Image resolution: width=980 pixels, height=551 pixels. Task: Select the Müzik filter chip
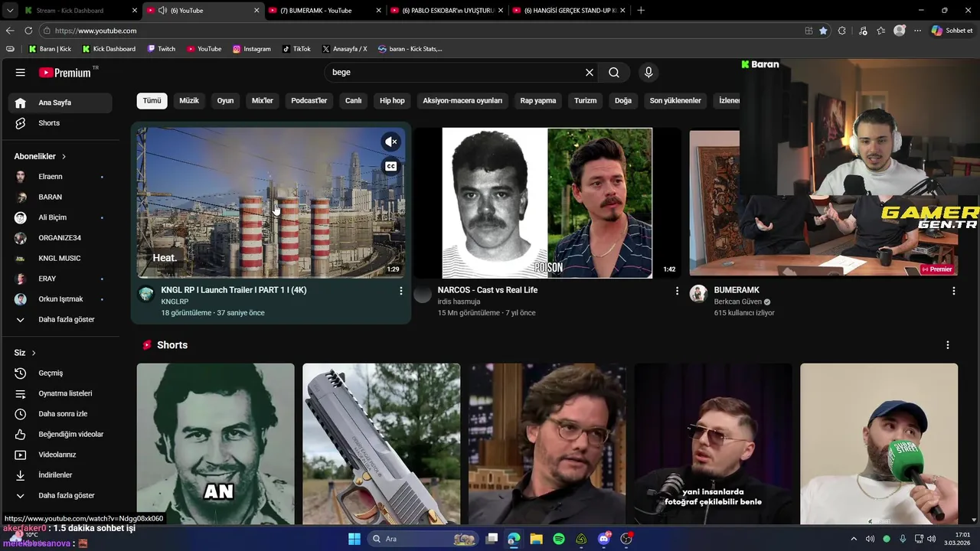click(189, 101)
